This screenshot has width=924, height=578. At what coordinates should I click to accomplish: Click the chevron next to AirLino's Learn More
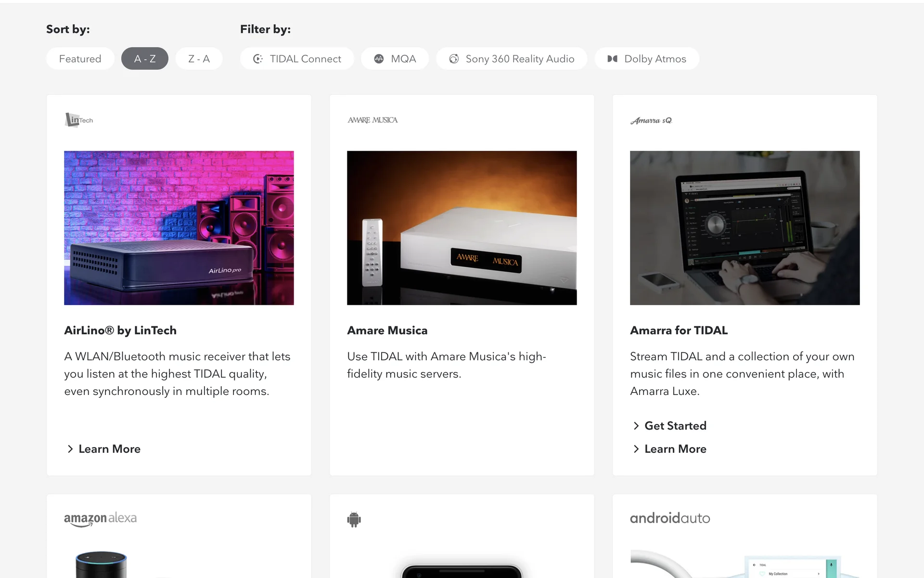70,449
